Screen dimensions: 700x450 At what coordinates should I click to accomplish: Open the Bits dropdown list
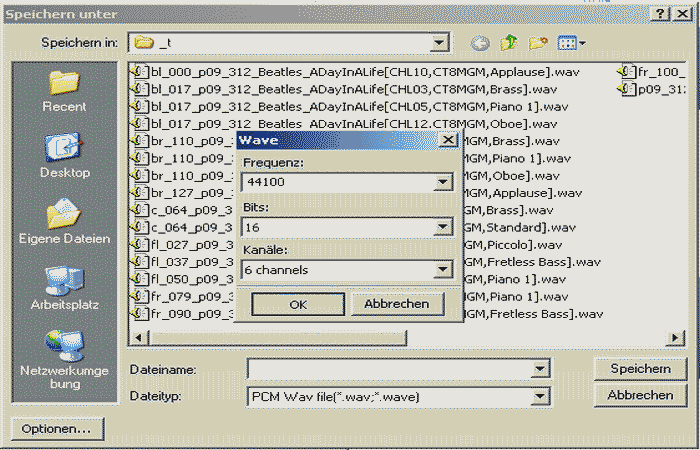click(441, 227)
